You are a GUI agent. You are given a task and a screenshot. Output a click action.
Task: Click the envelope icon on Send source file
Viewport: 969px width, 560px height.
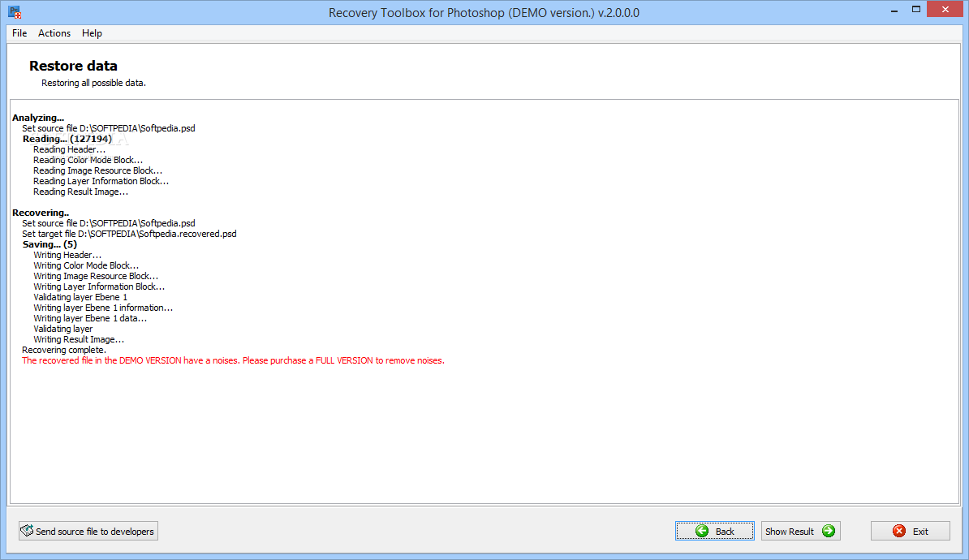point(27,530)
